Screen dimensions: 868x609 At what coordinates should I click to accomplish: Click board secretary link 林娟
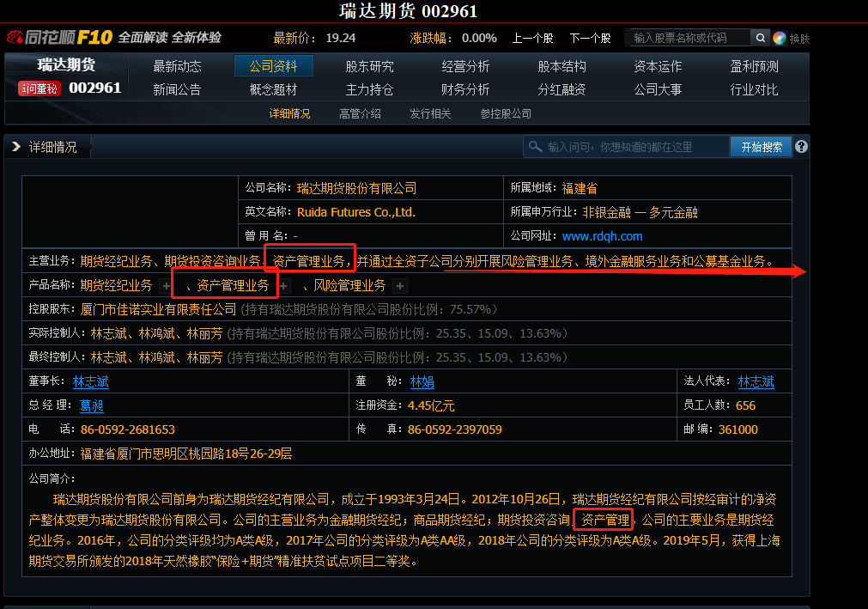tap(422, 381)
